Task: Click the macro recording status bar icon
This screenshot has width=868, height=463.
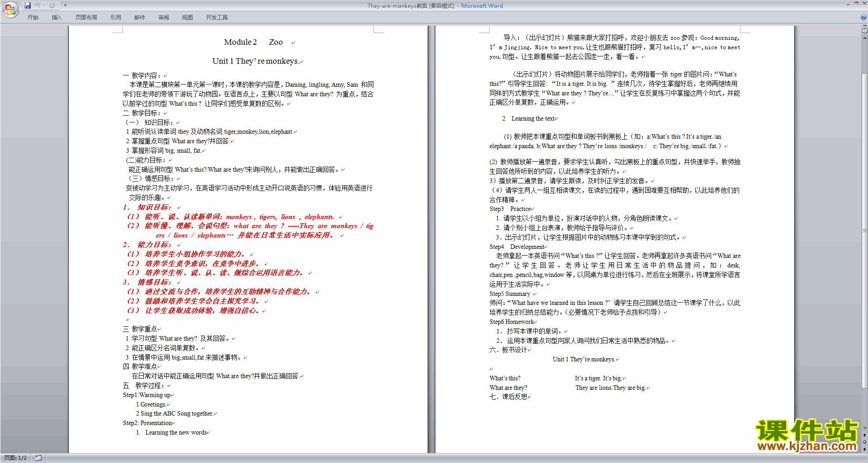Action: [38, 458]
